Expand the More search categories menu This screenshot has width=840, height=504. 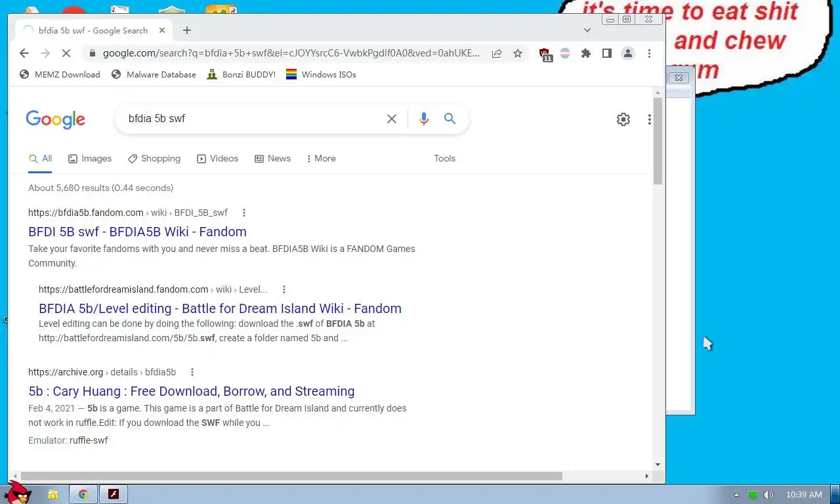[x=321, y=159]
